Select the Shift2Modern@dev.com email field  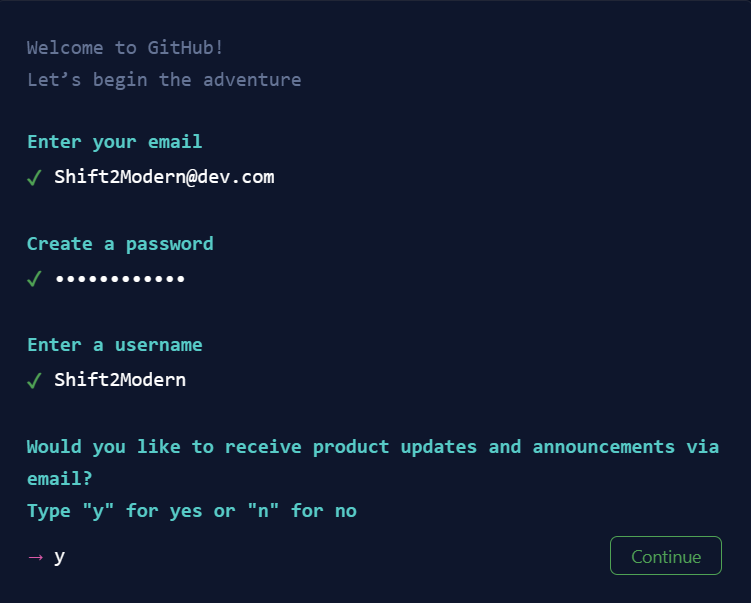tap(164, 177)
